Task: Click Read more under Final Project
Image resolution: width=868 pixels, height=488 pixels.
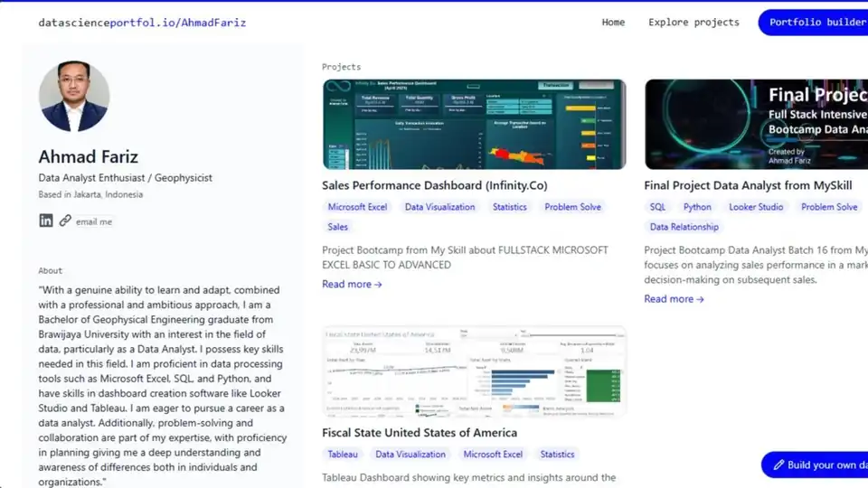Action: (674, 299)
